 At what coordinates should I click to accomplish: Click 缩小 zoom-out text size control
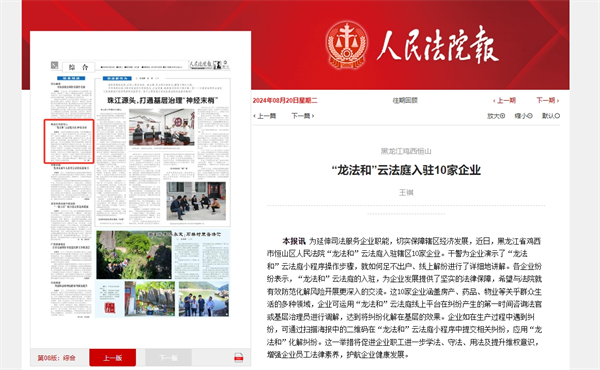click(523, 116)
